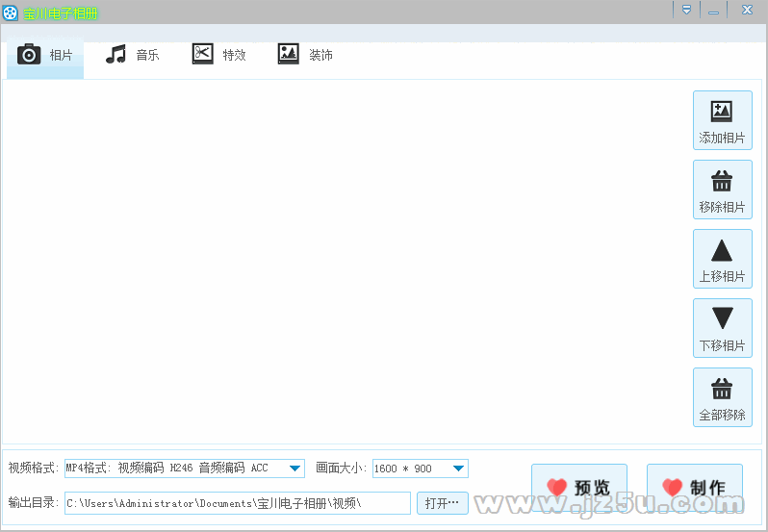This screenshot has width=768, height=532.
Task: Open the 相片 (Photos) tab
Action: tap(45, 58)
